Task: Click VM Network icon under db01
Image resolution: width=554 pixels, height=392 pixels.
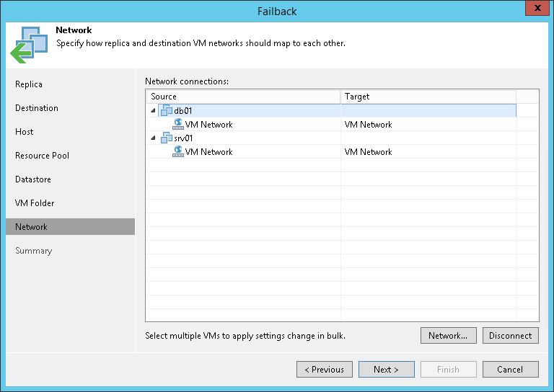Action: tap(178, 125)
